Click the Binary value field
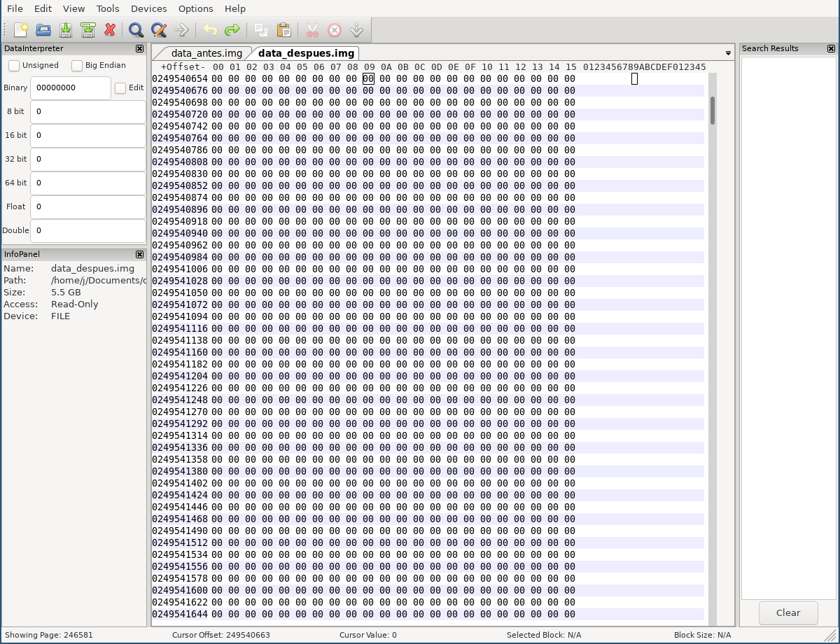840x644 pixels. click(71, 87)
